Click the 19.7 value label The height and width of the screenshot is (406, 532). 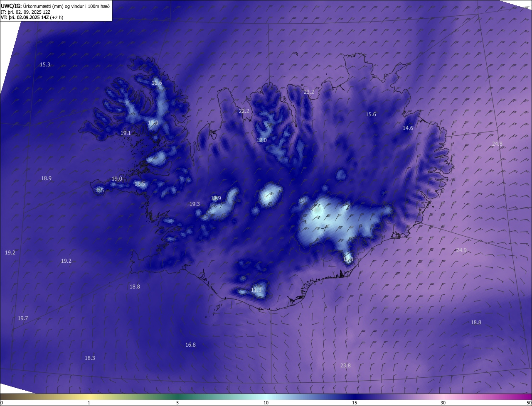click(x=23, y=318)
